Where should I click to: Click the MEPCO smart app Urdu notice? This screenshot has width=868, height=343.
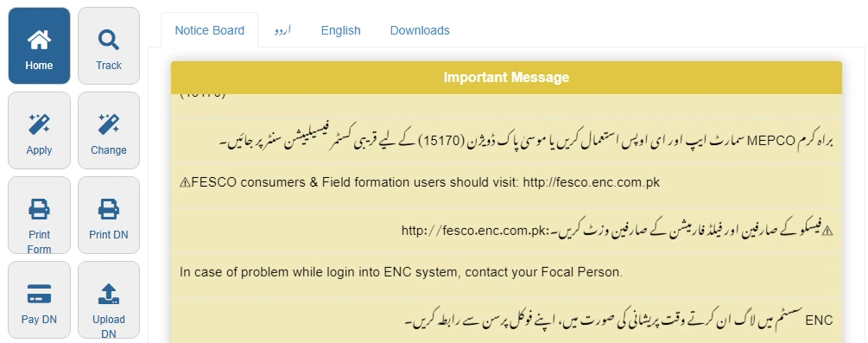(x=514, y=141)
